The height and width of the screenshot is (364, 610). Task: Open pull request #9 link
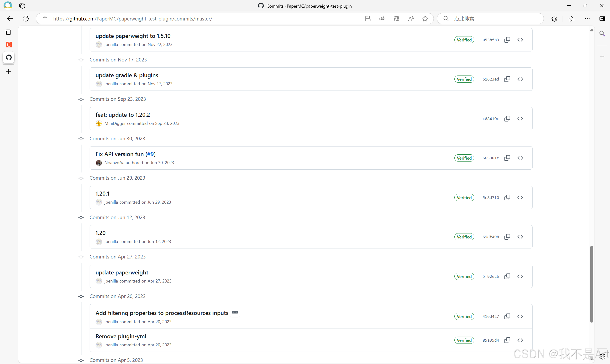tap(150, 154)
